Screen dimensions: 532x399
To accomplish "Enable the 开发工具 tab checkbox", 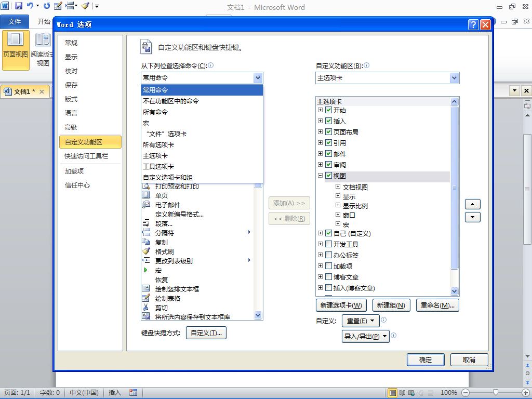I will click(x=328, y=244).
